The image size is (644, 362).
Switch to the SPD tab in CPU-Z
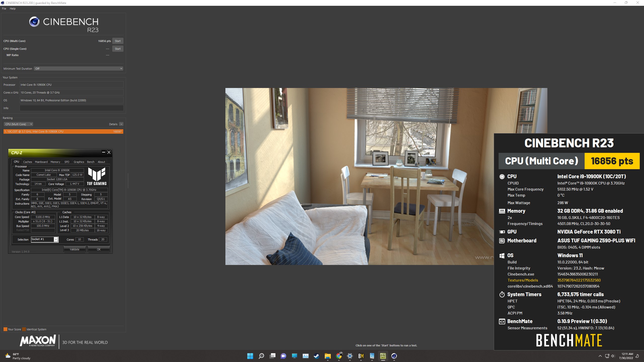(67, 162)
